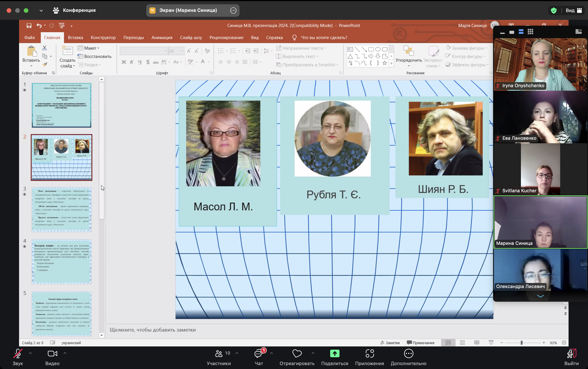Toggle italic К formatting

pos(132,62)
